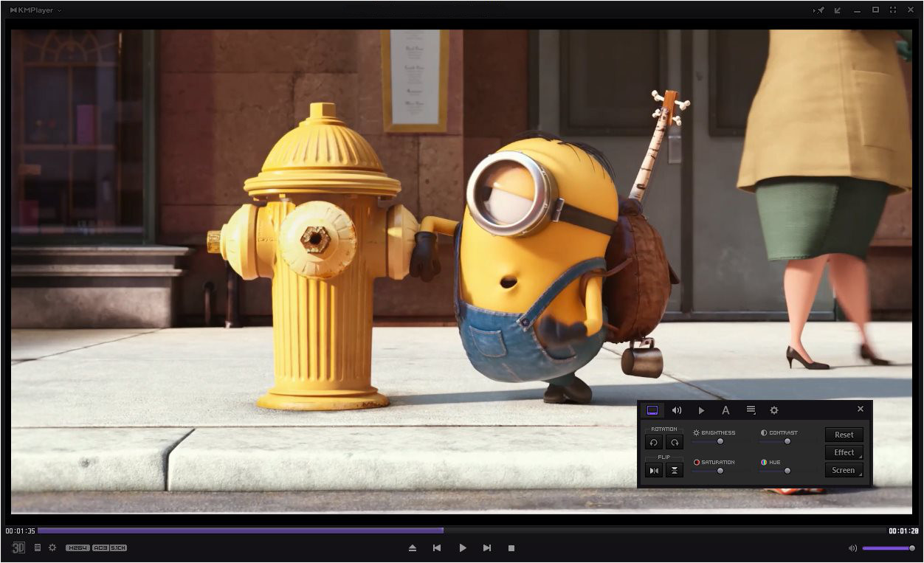
Task: Click the Brightness sun icon
Action: (696, 433)
